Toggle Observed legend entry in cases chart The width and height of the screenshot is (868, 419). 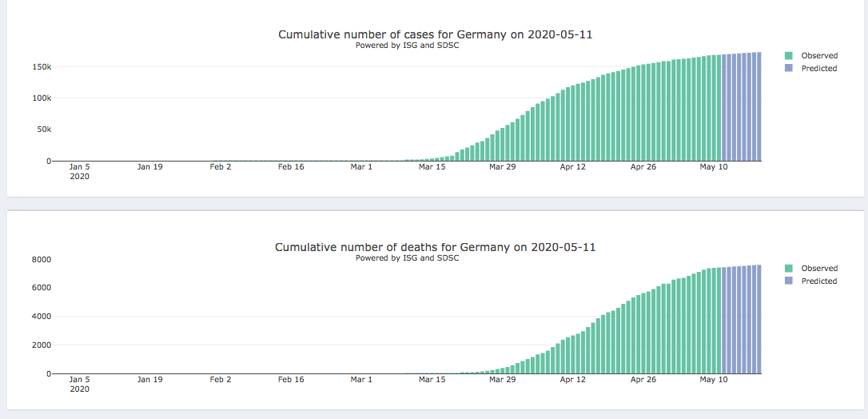click(x=818, y=56)
